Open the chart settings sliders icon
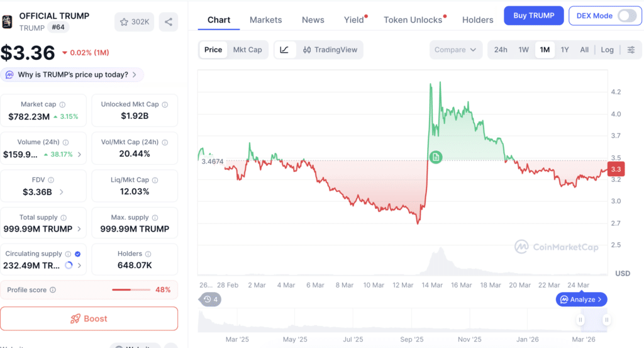Screen dimensions: 644x348 pyautogui.click(x=631, y=50)
